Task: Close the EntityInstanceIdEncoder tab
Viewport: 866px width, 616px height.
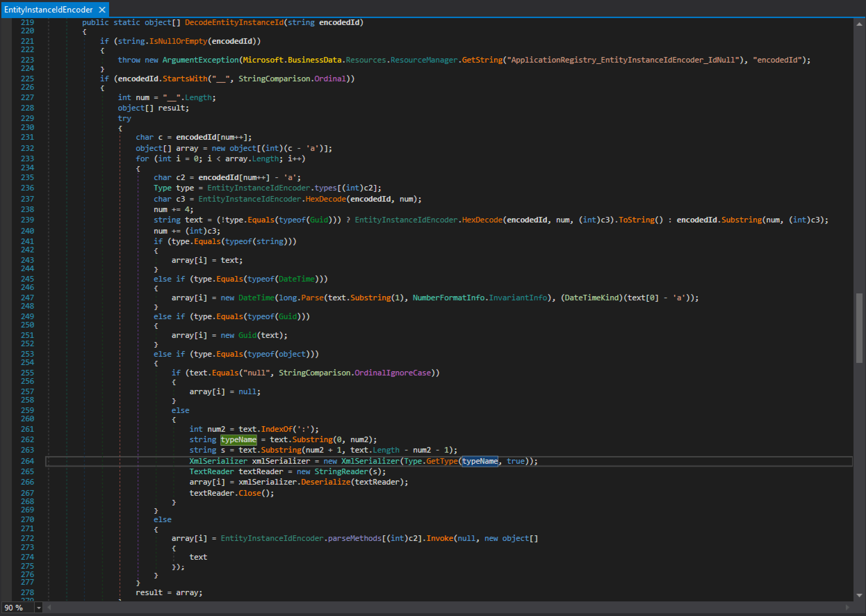Action: click(102, 10)
